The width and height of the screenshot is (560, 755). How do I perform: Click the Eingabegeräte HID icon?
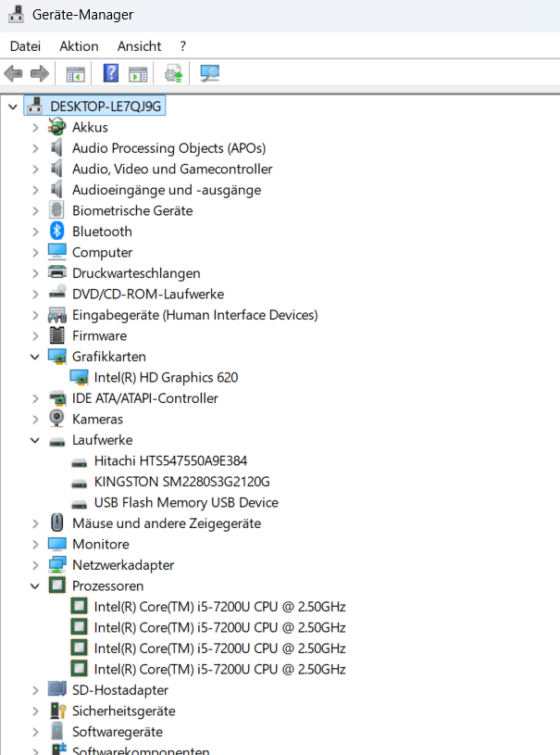[56, 315]
